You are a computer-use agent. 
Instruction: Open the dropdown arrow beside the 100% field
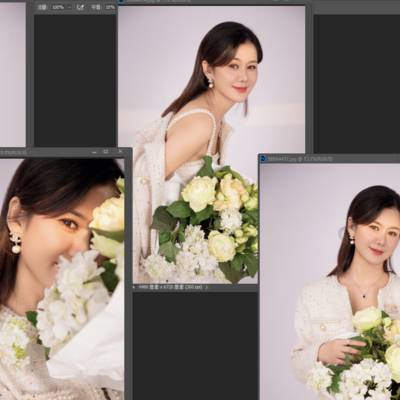pos(70,7)
